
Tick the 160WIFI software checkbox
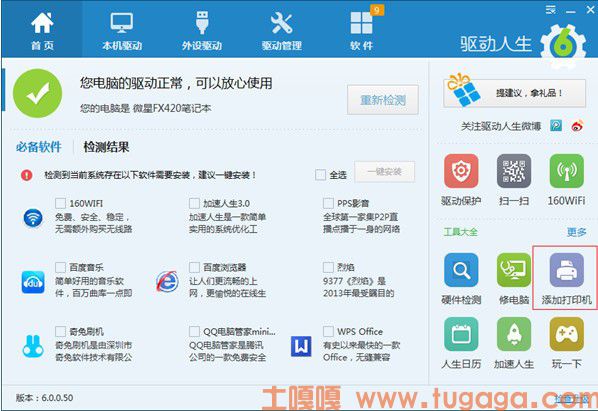click(60, 203)
